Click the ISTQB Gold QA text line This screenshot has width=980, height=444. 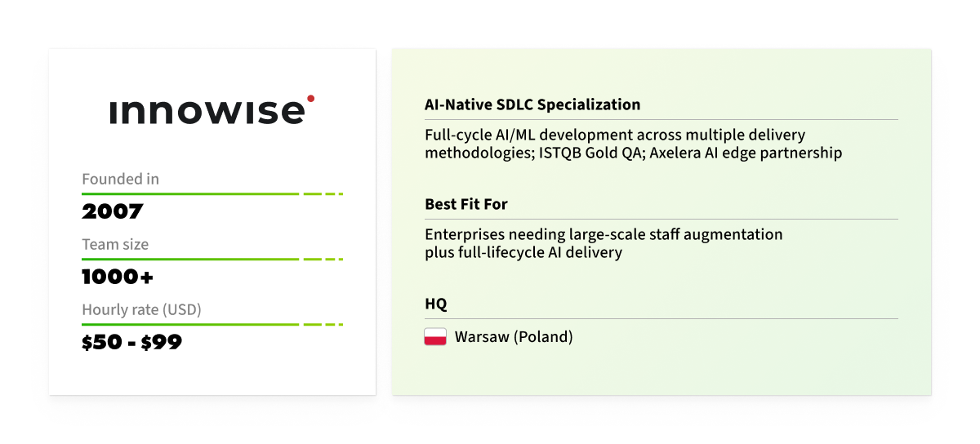tap(633, 153)
